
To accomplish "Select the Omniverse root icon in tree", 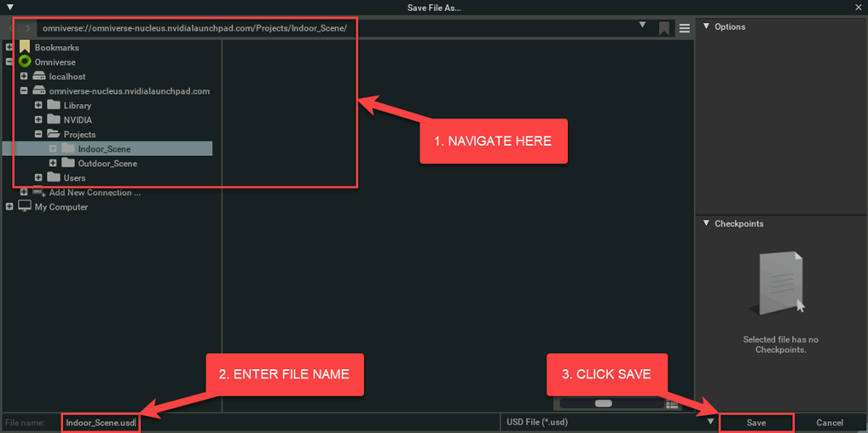I will pos(25,62).
